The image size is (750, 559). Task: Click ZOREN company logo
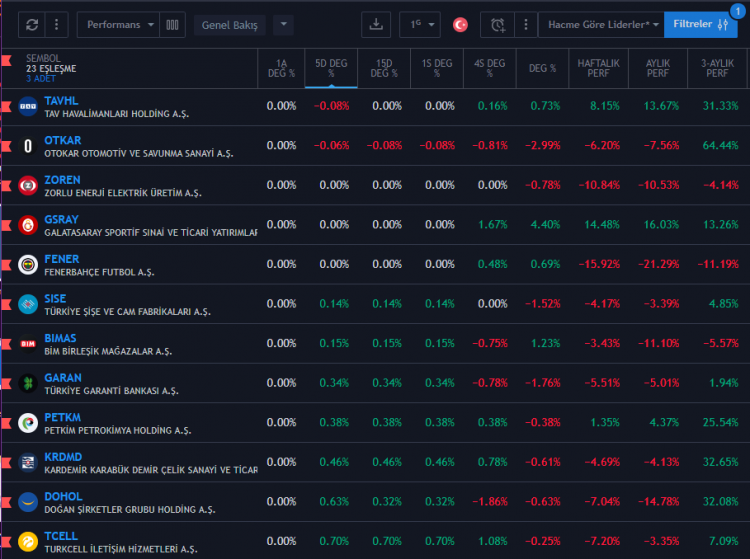[x=28, y=186]
